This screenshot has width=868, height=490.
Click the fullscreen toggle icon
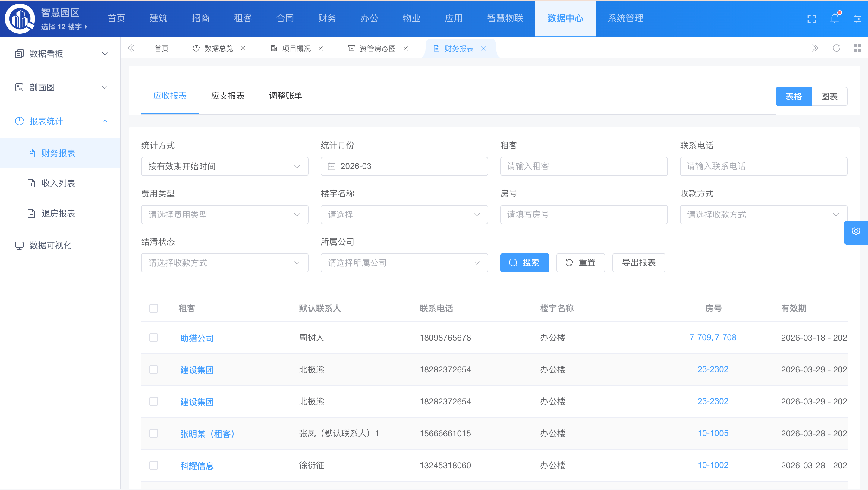pos(811,19)
